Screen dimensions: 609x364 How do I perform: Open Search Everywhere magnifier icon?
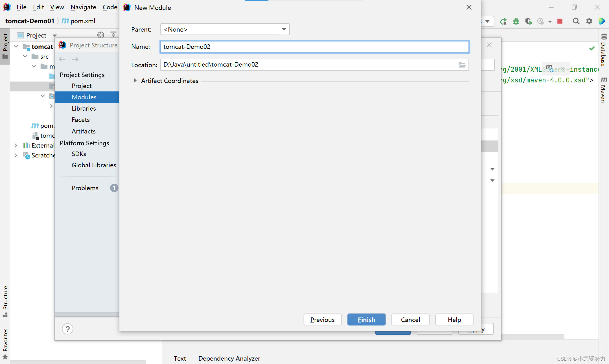coord(576,21)
